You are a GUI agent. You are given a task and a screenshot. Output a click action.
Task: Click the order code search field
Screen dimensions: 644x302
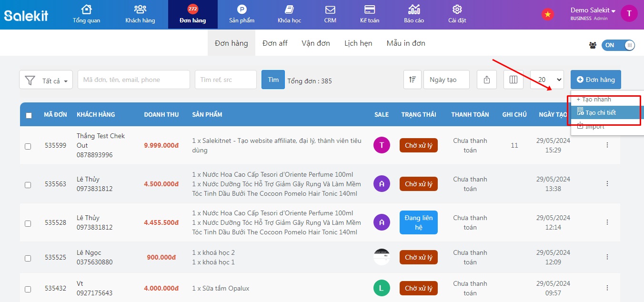point(133,80)
